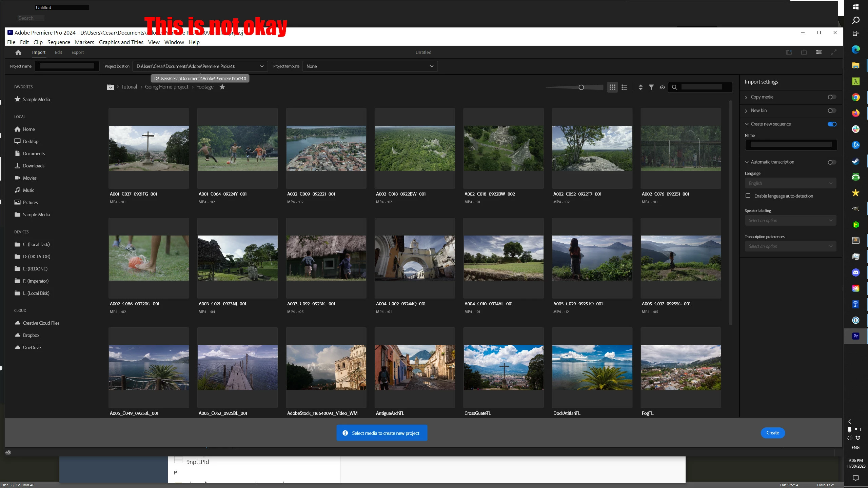This screenshot has height=488, width=868.
Task: Check Enable language auto-detection
Action: (x=748, y=196)
